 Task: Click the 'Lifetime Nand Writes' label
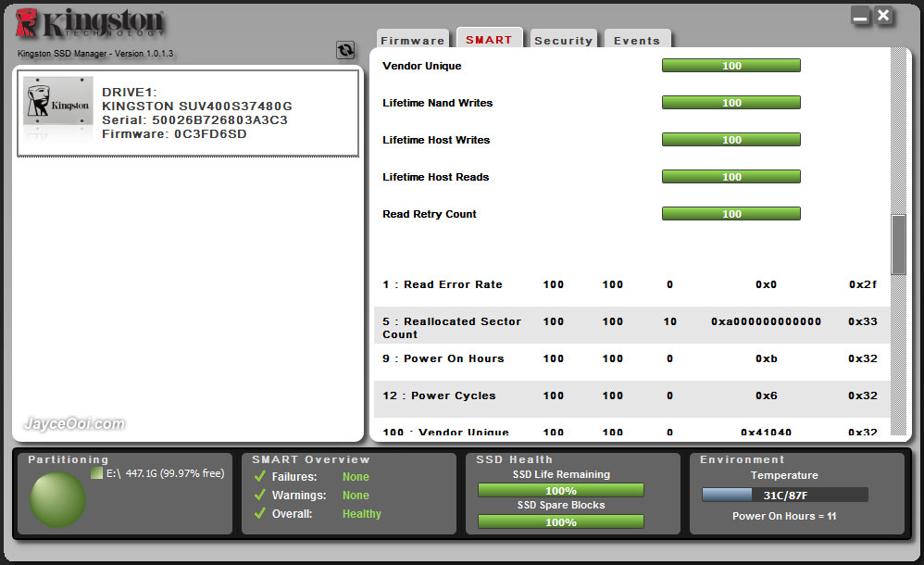437,103
